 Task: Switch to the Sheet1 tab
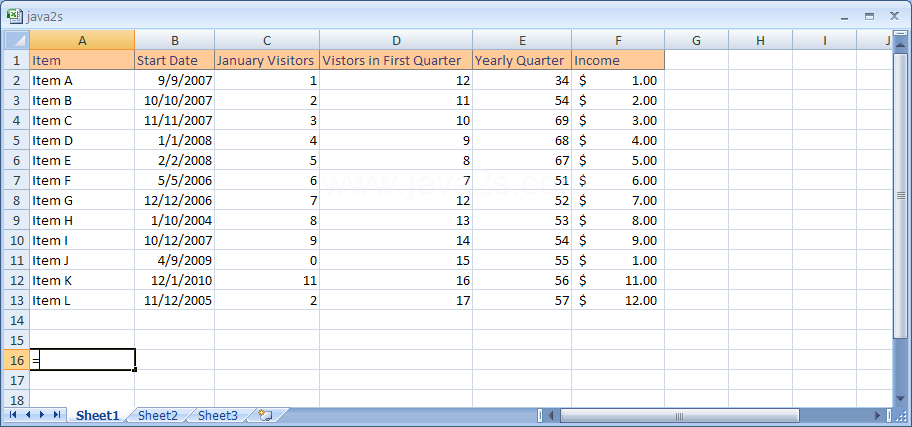(x=98, y=415)
